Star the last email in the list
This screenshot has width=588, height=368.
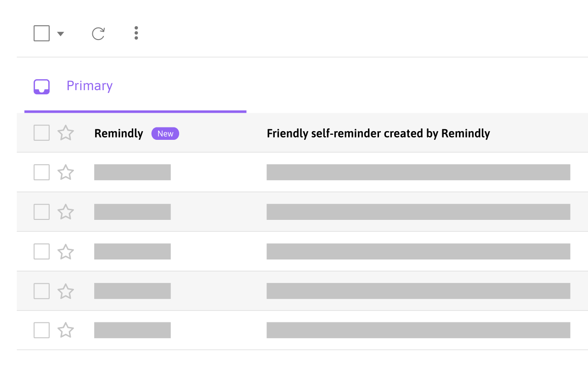pos(66,330)
